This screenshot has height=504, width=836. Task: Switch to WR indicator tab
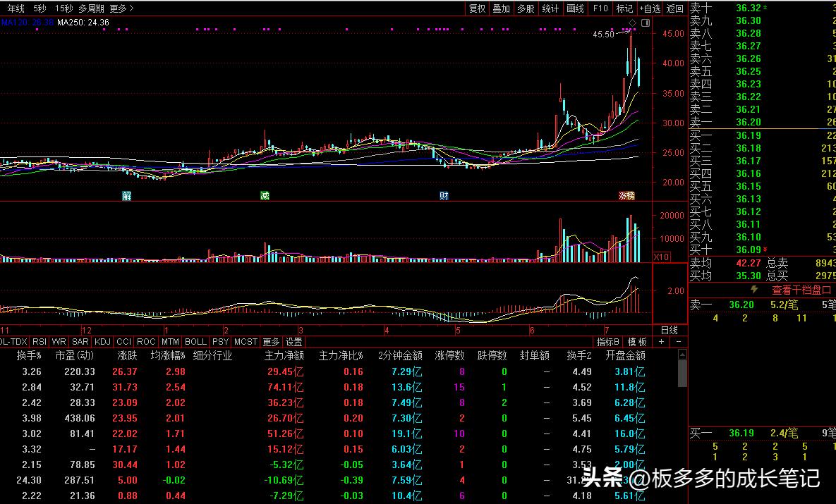pyautogui.click(x=59, y=341)
